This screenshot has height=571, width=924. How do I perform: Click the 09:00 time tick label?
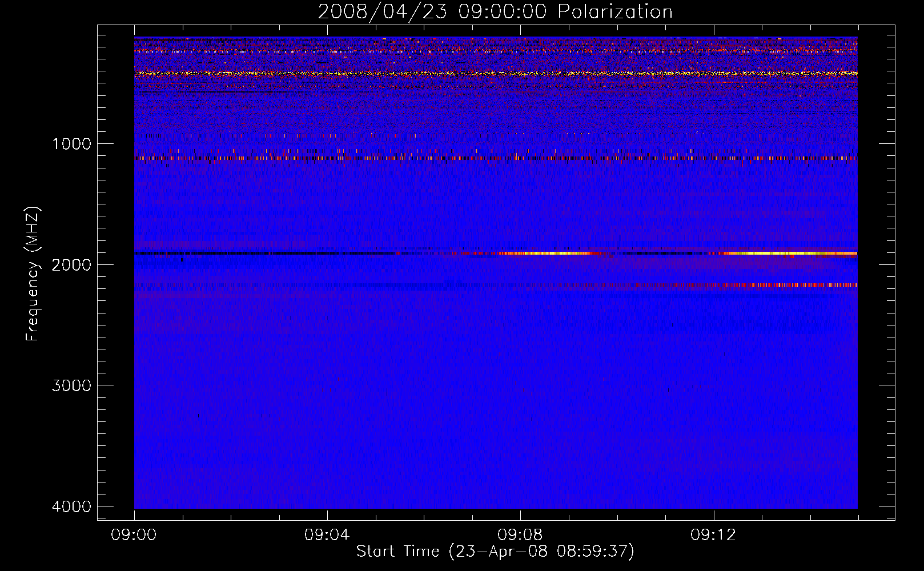pos(134,535)
